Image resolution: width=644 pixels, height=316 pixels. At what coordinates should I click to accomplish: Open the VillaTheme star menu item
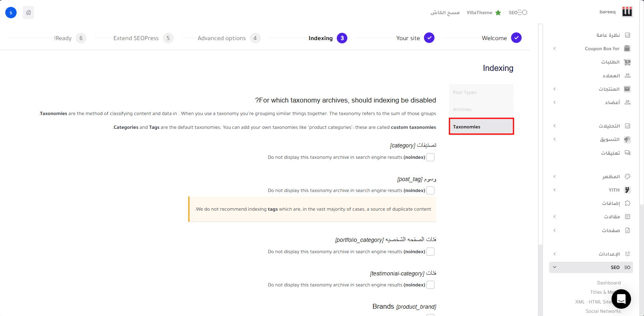click(x=484, y=13)
